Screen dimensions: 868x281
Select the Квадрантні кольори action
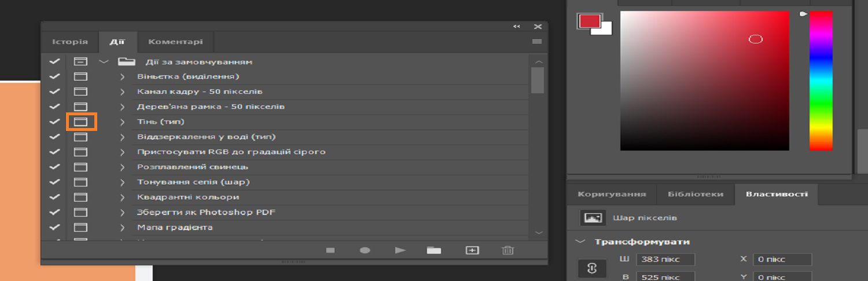click(x=188, y=197)
